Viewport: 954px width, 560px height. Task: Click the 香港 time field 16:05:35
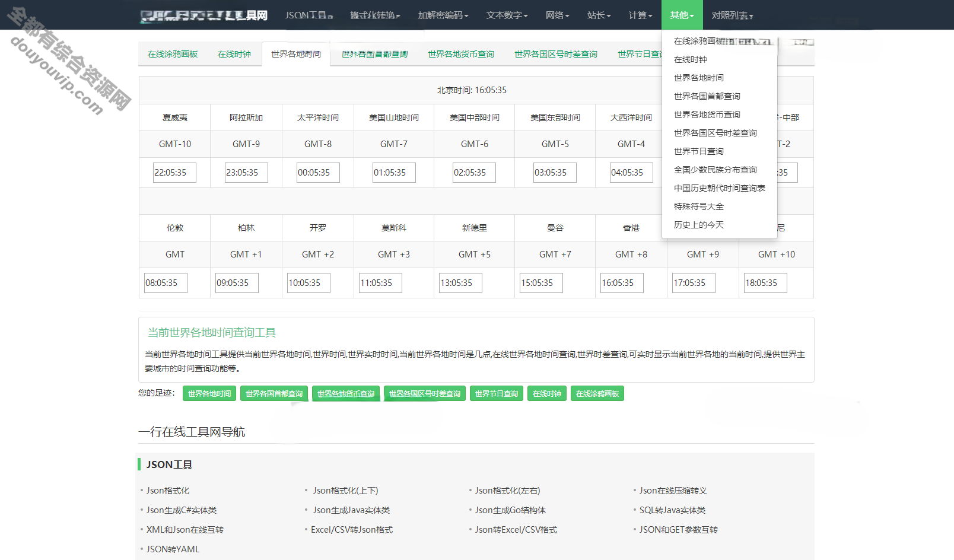point(622,283)
